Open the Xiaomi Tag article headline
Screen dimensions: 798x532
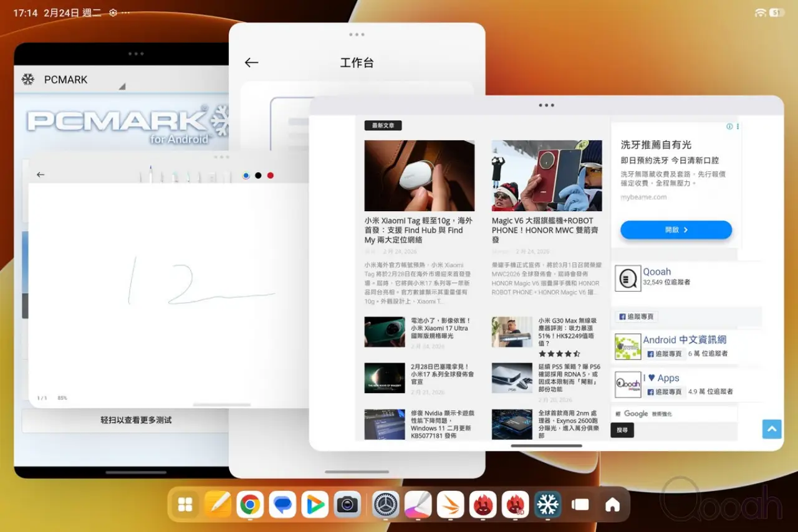(419, 230)
